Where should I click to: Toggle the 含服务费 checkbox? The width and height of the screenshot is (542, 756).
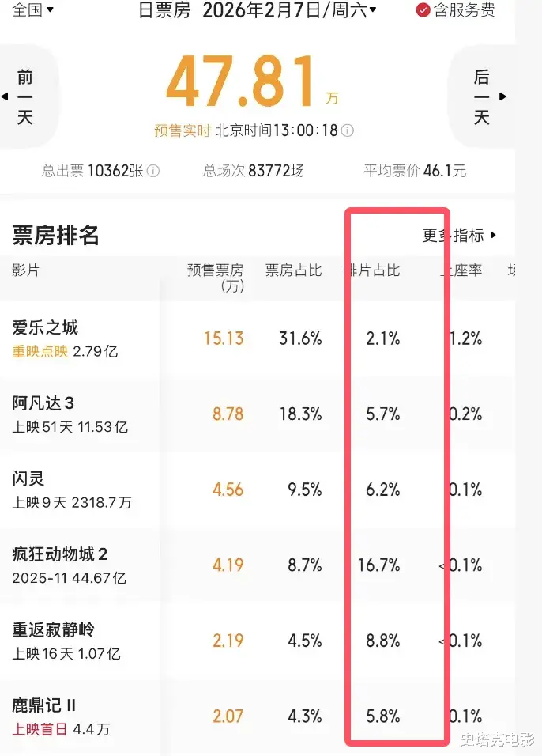[423, 10]
